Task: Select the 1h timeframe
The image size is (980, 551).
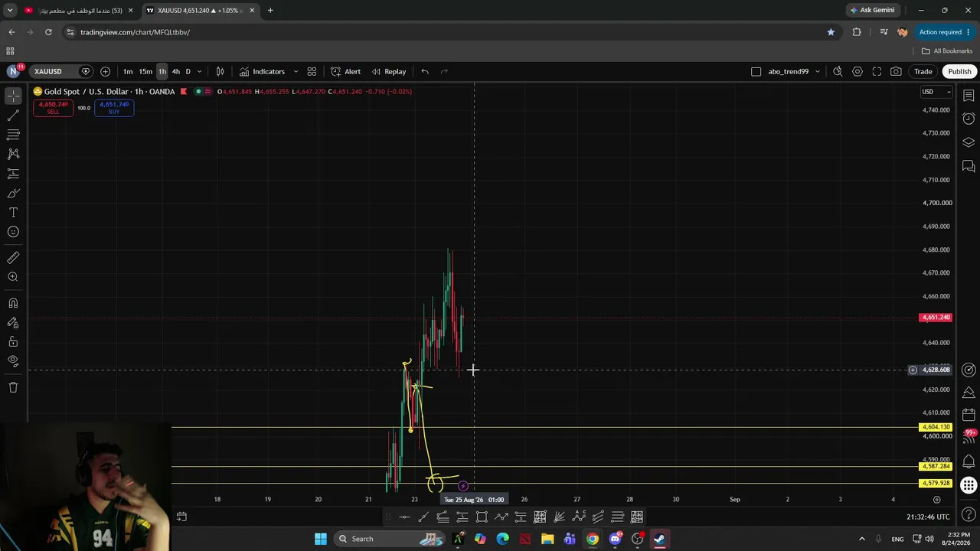Action: pos(162,71)
